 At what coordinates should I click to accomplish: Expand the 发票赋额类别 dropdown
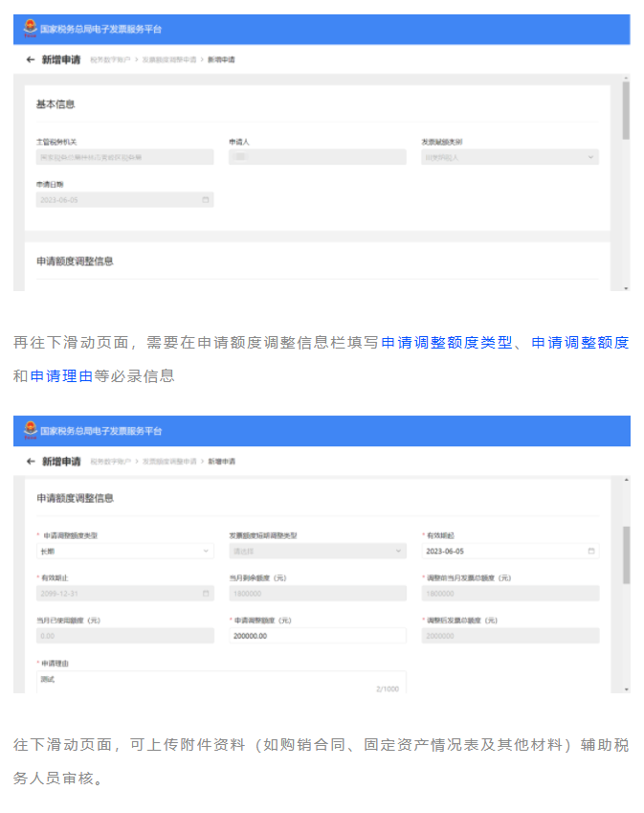510,157
